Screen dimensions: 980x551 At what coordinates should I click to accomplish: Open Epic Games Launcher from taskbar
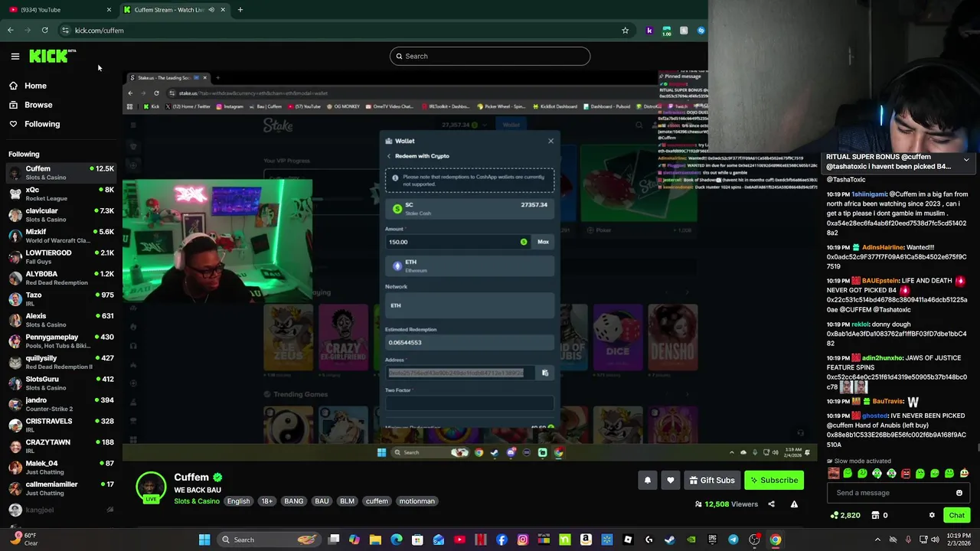(x=712, y=540)
